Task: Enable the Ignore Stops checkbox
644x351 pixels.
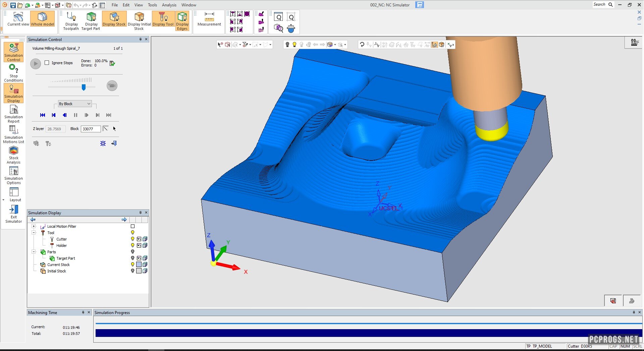Action: [x=47, y=63]
